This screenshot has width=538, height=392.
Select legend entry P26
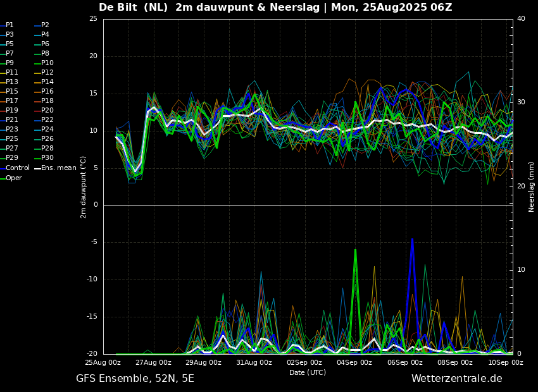(47, 138)
